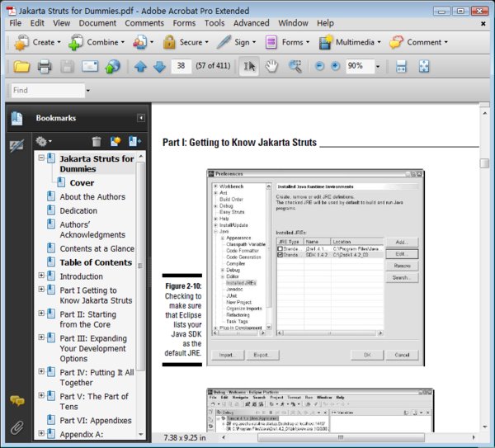Go to next page with down arrow
This screenshot has width=495, height=448.
(x=159, y=67)
